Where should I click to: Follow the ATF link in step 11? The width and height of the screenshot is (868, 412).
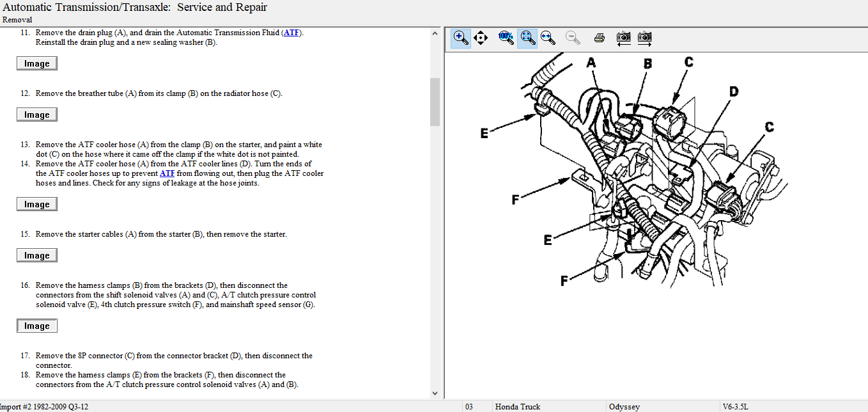[291, 33]
